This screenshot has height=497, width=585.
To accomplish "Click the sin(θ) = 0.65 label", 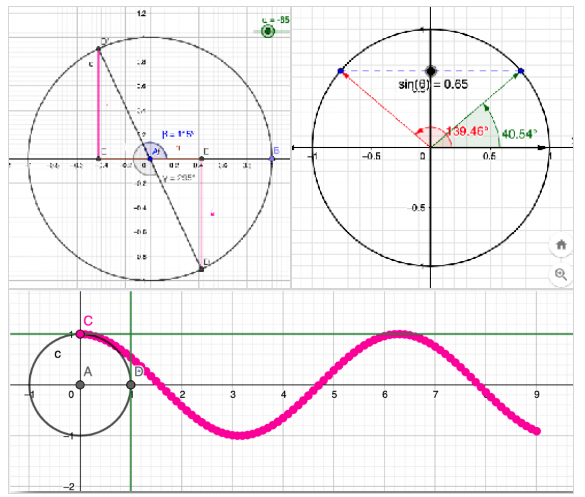I will pyautogui.click(x=433, y=84).
